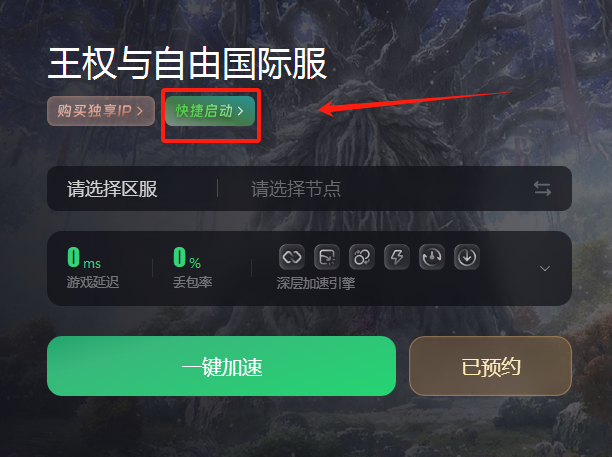The image size is (612, 457).
Task: Click the swapping-circles engine icon
Action: click(x=362, y=257)
